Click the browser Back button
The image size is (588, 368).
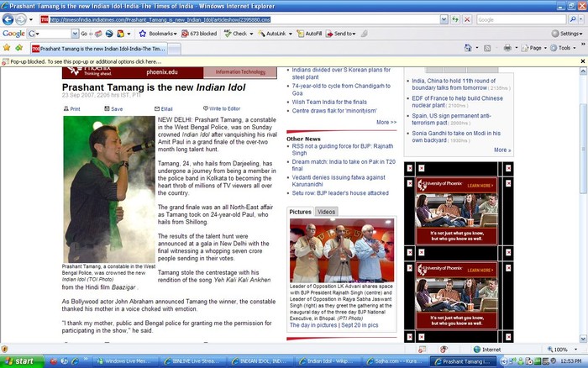[x=9, y=19]
